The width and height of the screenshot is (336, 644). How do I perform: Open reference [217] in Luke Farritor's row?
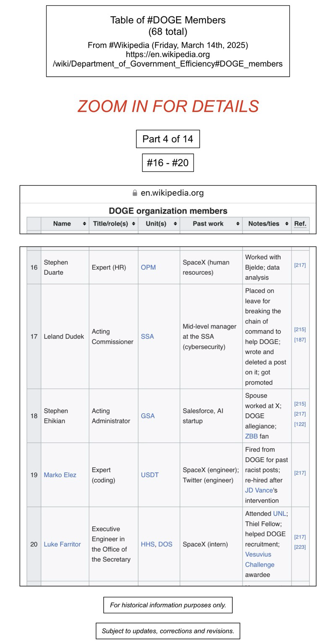[x=300, y=537]
